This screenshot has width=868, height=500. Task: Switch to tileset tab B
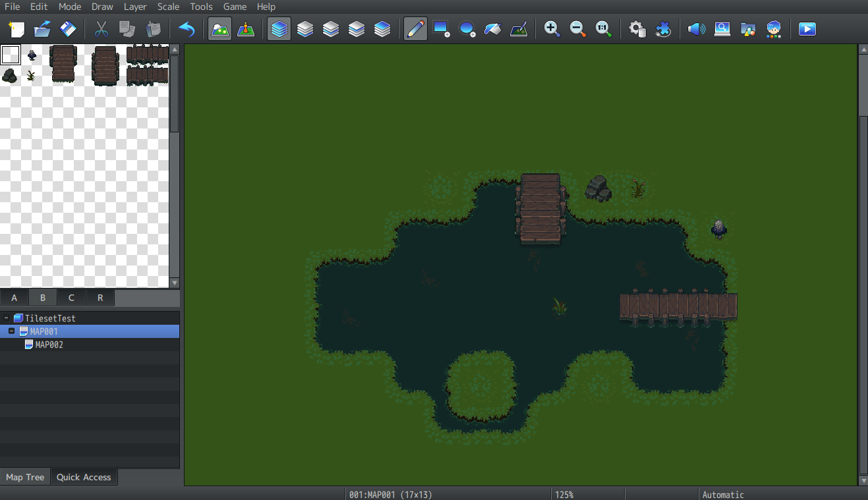pyautogui.click(x=43, y=298)
